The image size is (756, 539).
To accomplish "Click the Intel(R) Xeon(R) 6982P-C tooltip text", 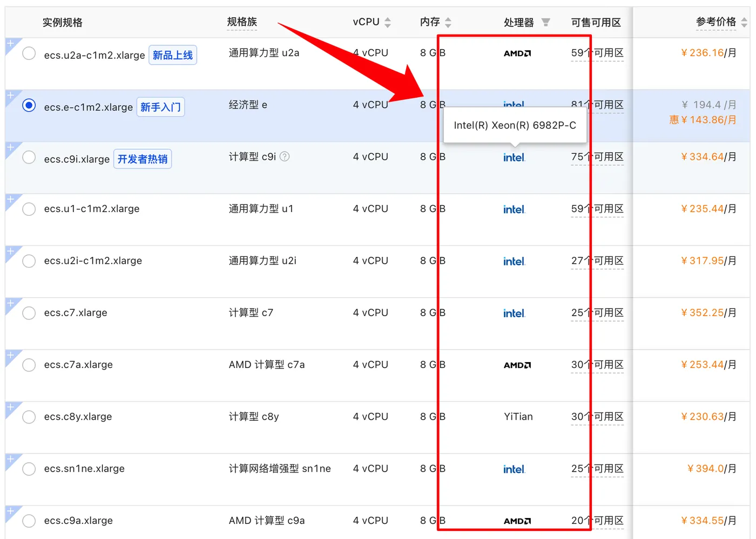I will pyautogui.click(x=515, y=125).
